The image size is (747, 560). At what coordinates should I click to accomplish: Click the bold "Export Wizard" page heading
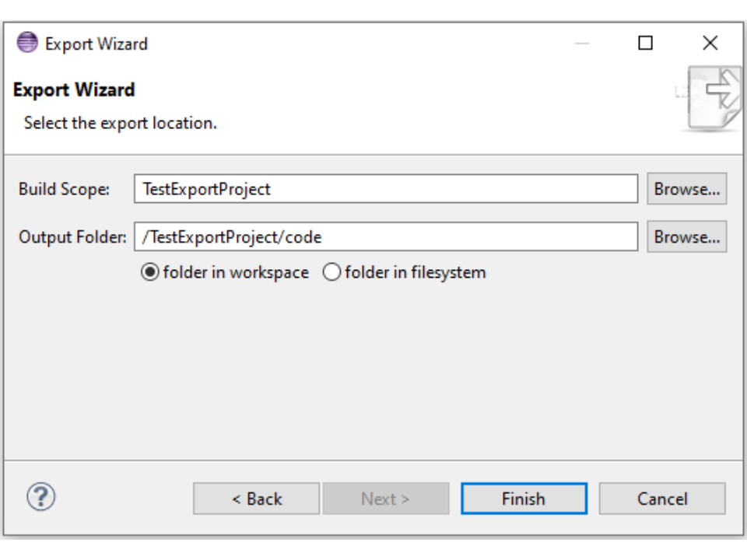click(x=75, y=90)
